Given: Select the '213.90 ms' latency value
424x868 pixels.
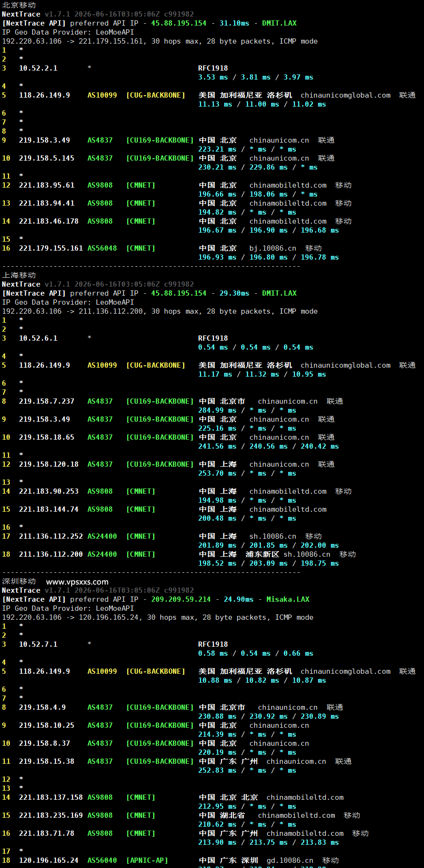Looking at the screenshot, I should (x=217, y=842).
